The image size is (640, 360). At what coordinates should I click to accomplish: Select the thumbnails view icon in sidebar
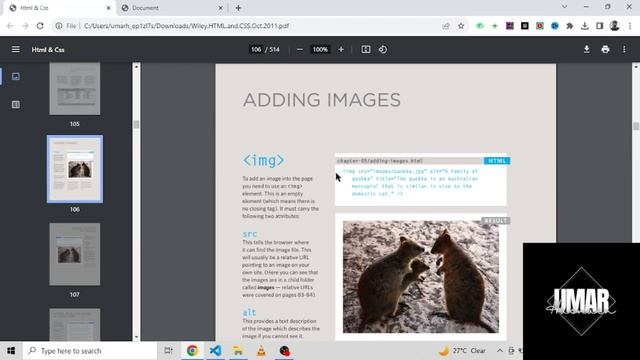[x=16, y=76]
